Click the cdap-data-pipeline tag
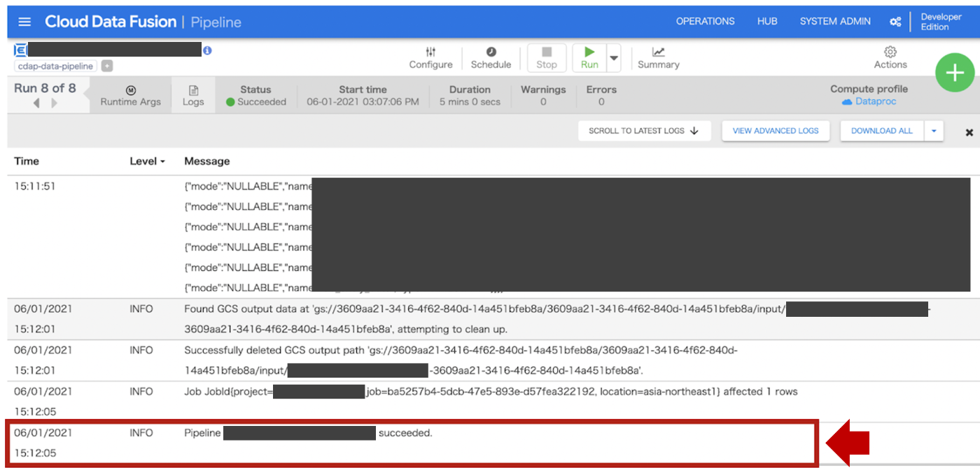Image resolution: width=980 pixels, height=470 pixels. (x=55, y=66)
